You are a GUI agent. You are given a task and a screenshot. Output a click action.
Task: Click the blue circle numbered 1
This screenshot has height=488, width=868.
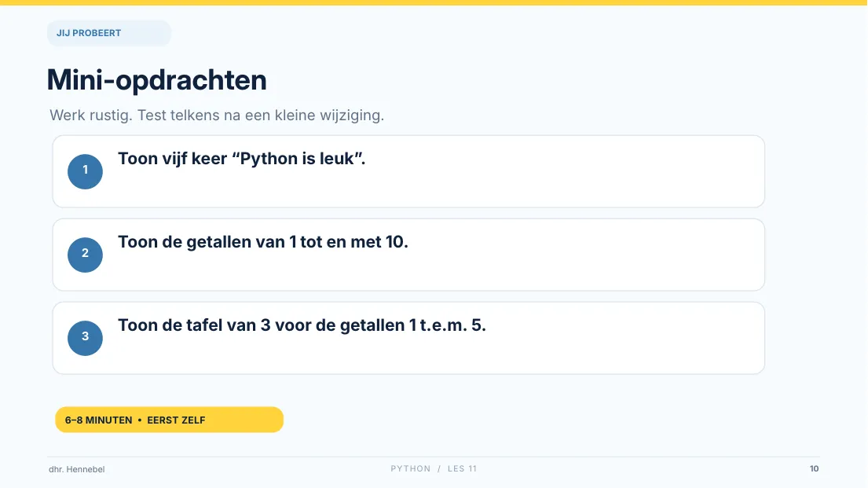coord(86,172)
